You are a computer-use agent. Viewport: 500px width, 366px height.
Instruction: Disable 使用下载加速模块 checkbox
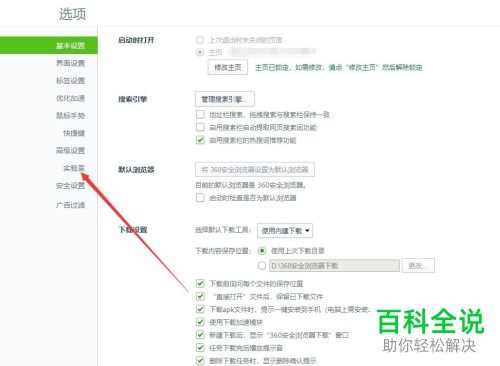(x=200, y=322)
